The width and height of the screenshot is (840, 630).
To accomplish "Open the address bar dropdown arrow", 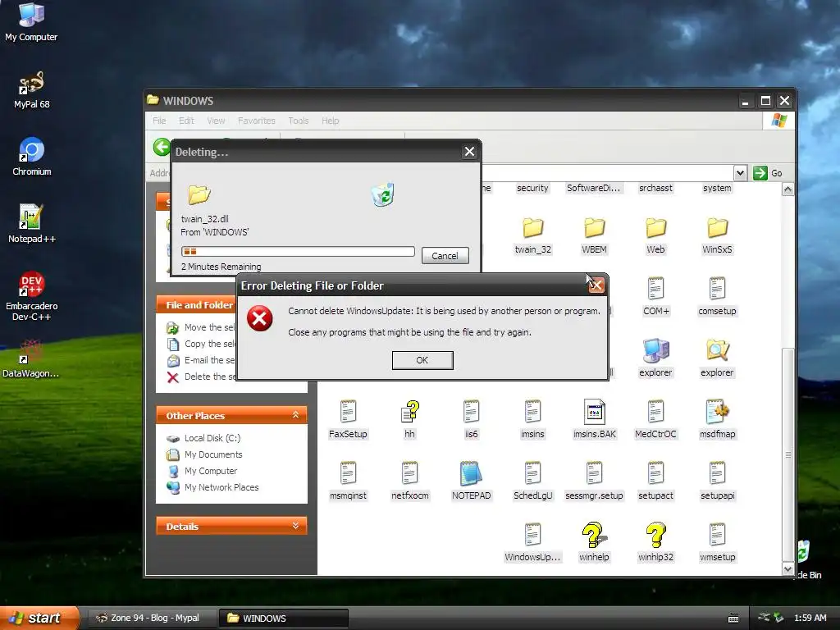I will 740,173.
